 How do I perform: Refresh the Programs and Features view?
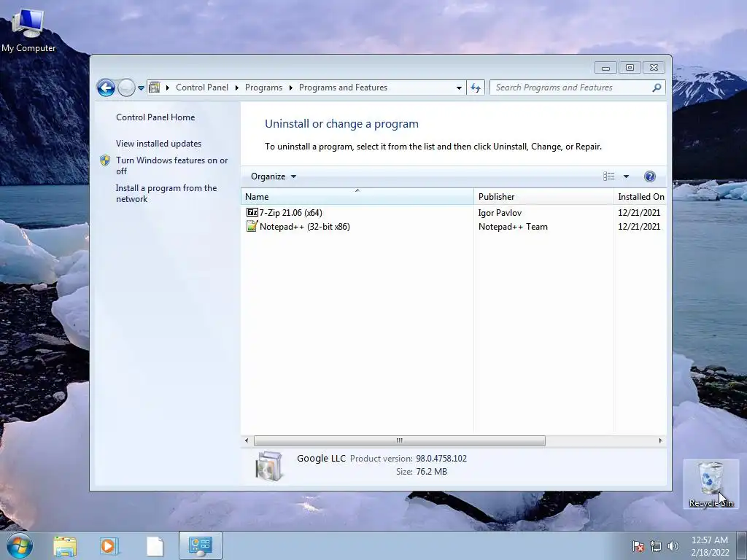point(476,87)
